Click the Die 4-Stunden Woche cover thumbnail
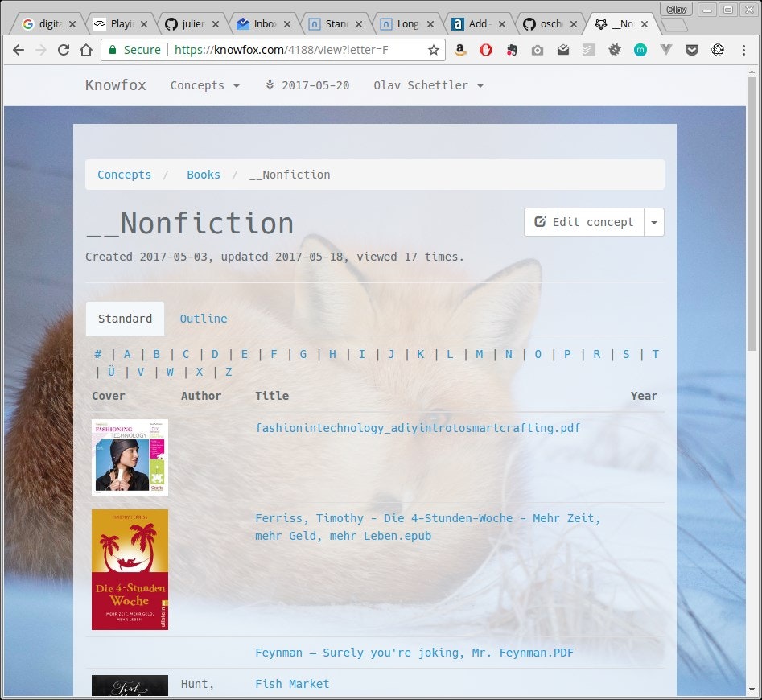The width and height of the screenshot is (762, 700). pos(130,570)
